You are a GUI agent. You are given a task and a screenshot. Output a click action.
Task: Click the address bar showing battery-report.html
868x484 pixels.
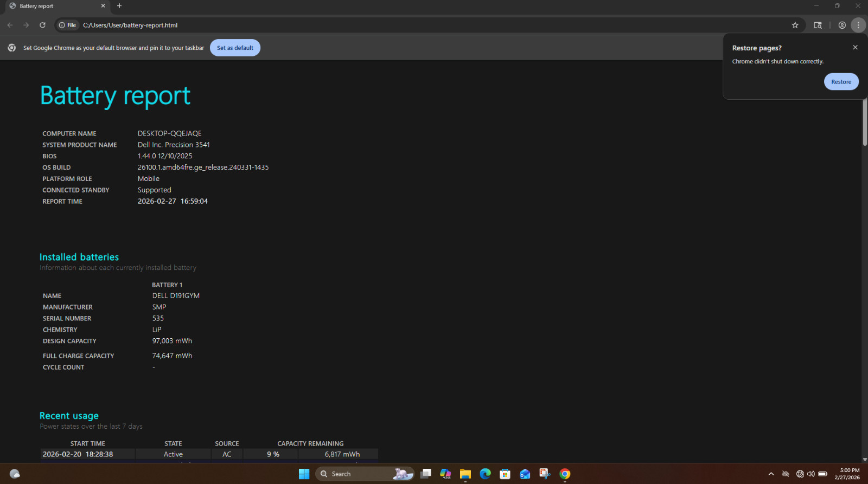(x=429, y=25)
